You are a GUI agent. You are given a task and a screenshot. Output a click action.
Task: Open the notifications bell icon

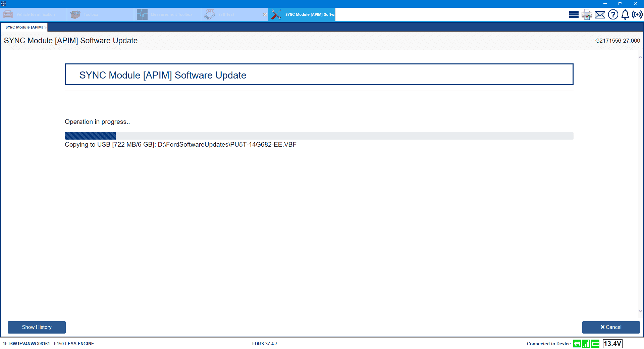[625, 15]
